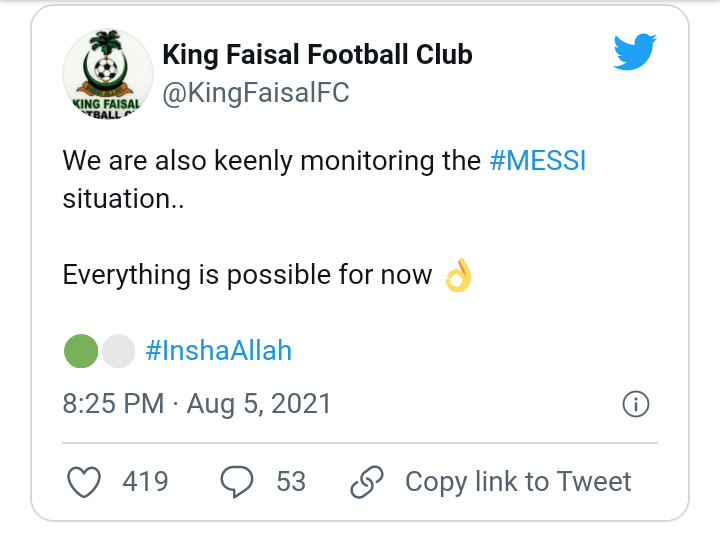Open the tweet info circle icon
Screen dimensions: 720x543
pyautogui.click(x=636, y=404)
